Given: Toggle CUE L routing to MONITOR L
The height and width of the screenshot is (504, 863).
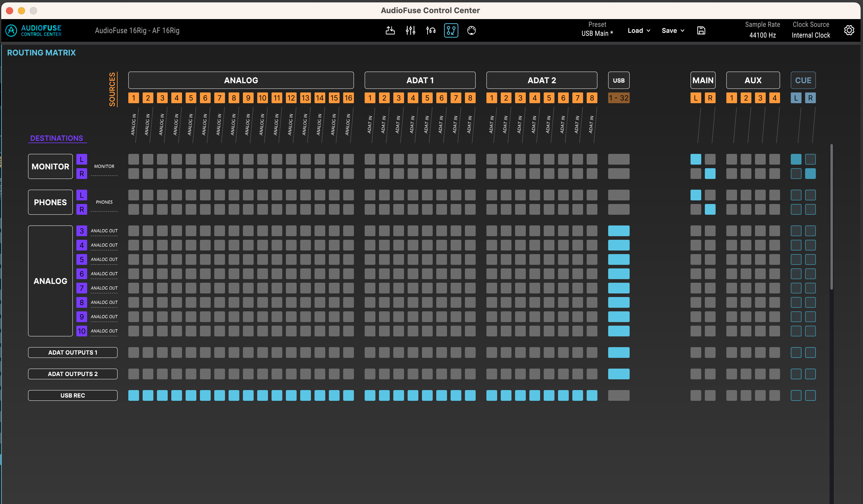Looking at the screenshot, I should 796,159.
